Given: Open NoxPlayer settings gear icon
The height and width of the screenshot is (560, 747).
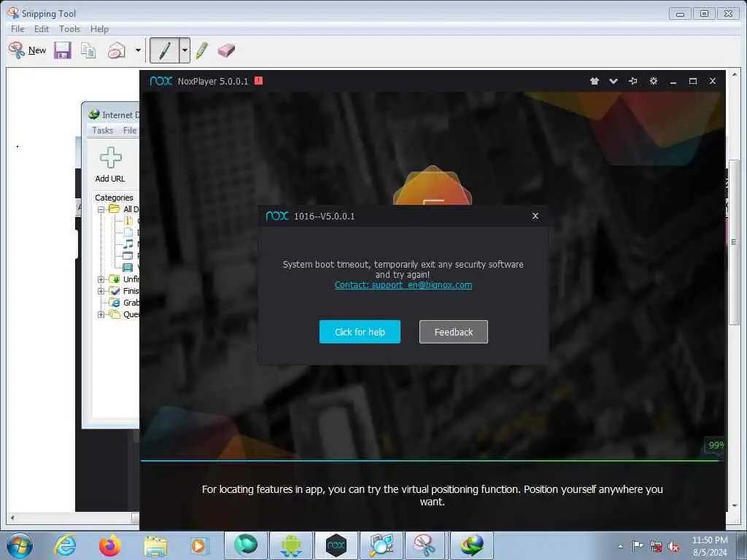Looking at the screenshot, I should tap(654, 82).
